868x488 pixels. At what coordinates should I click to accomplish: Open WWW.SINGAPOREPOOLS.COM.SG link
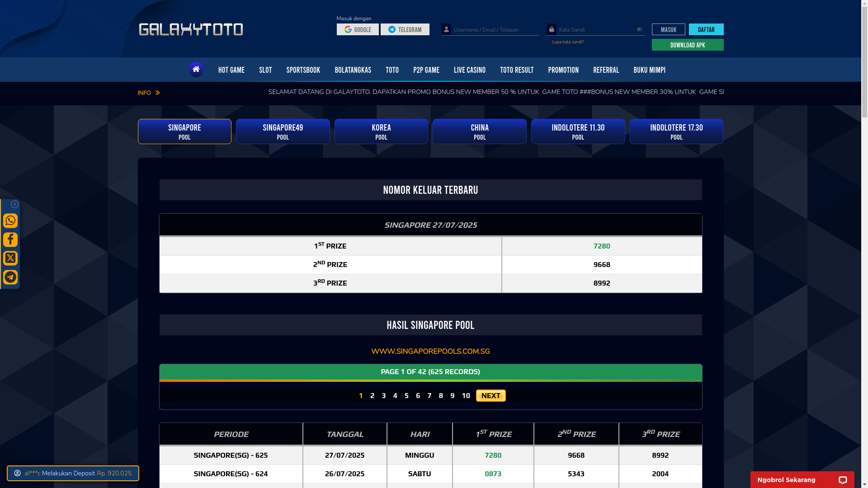pyautogui.click(x=430, y=351)
